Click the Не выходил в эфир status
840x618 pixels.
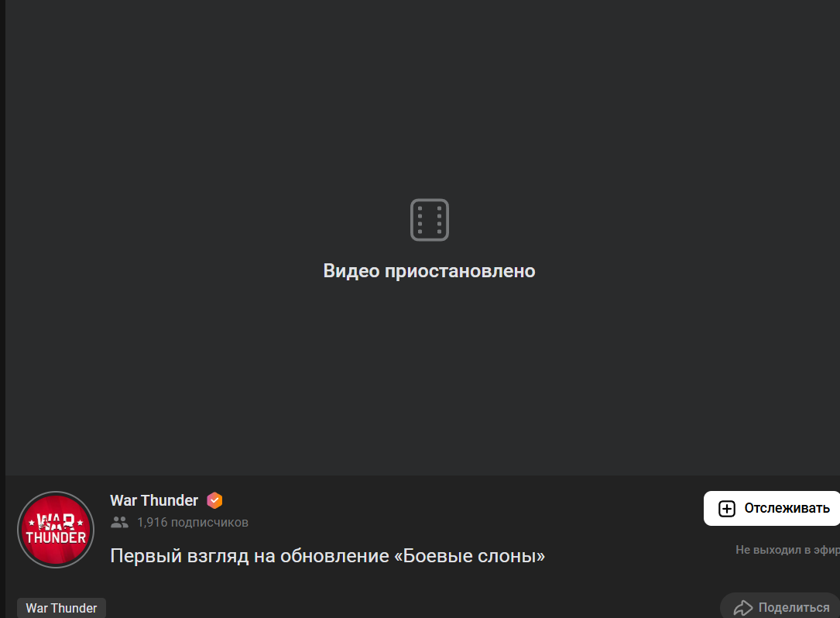(787, 549)
